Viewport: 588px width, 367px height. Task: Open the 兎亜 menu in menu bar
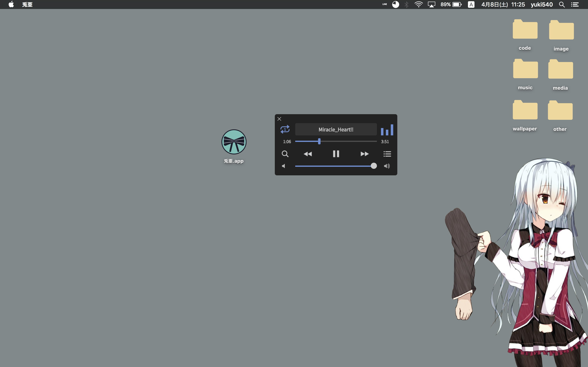27,5
